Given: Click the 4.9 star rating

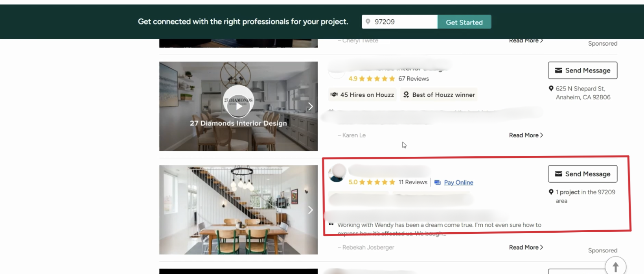Looking at the screenshot, I should (372, 79).
